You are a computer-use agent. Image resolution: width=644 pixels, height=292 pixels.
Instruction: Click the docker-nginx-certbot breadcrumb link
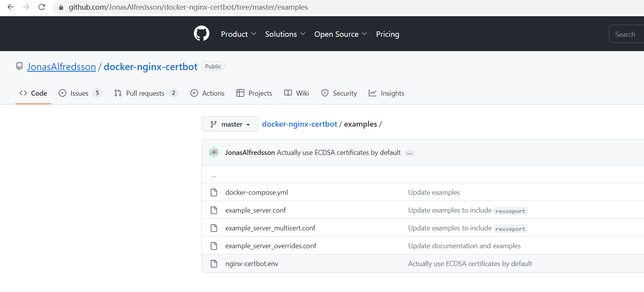tap(299, 124)
